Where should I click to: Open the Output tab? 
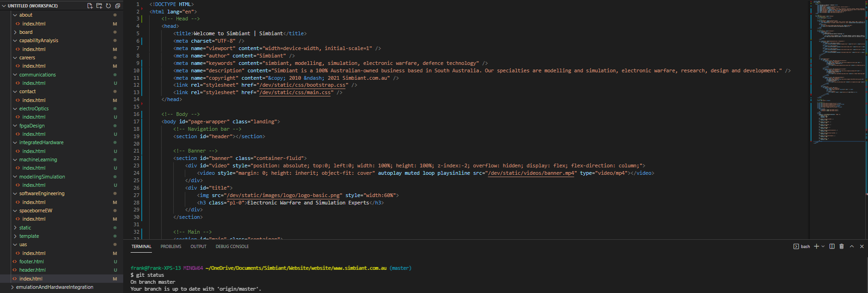(x=198, y=247)
